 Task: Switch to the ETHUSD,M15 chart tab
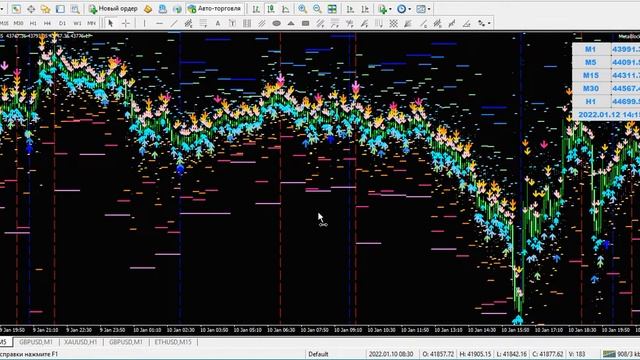click(173, 342)
